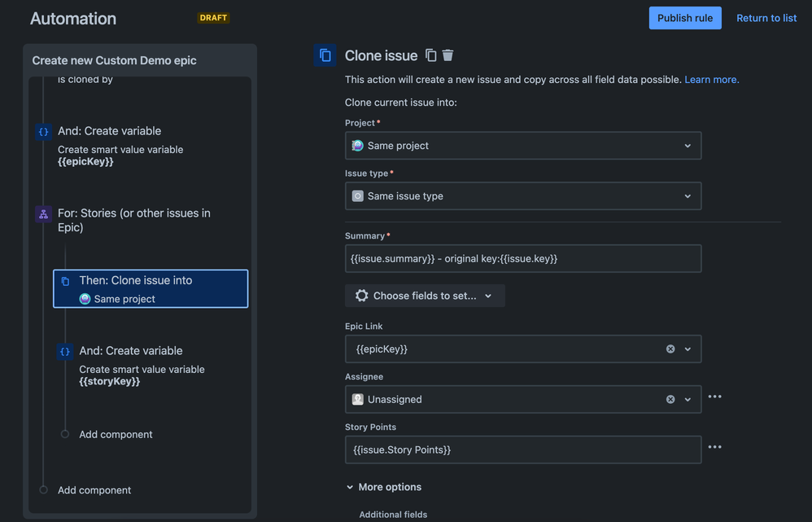The height and width of the screenshot is (522, 812).
Task: Click the epicKey Create variable braces icon
Action: click(43, 132)
